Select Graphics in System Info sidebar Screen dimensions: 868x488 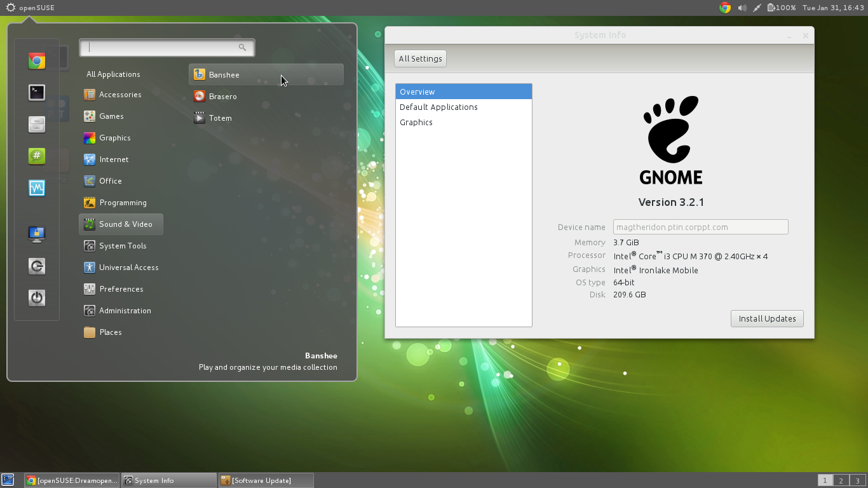click(416, 123)
